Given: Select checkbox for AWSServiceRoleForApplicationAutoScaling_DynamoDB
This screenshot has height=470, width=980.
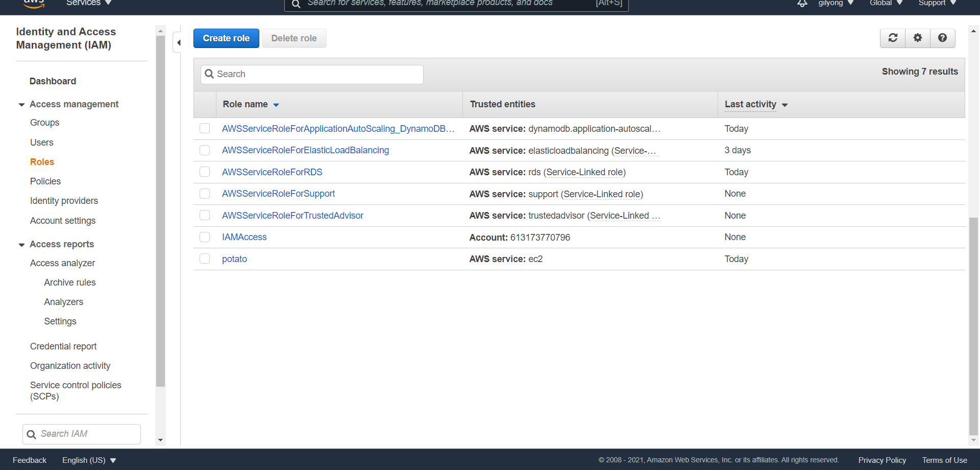Looking at the screenshot, I should [x=205, y=128].
